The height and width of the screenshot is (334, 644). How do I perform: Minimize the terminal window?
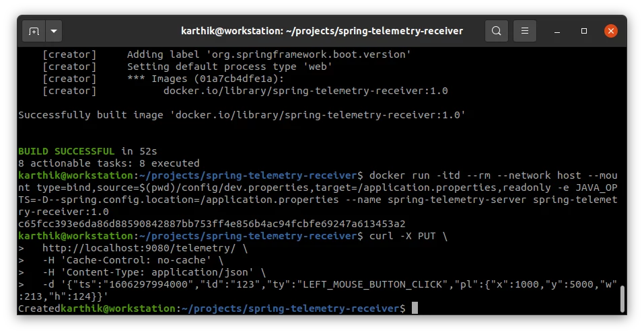tap(557, 31)
